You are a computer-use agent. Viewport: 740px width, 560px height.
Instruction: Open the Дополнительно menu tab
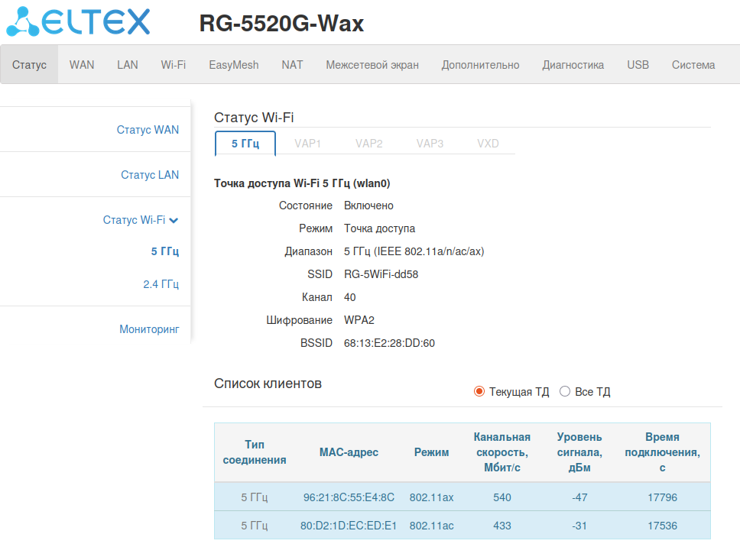click(x=480, y=65)
